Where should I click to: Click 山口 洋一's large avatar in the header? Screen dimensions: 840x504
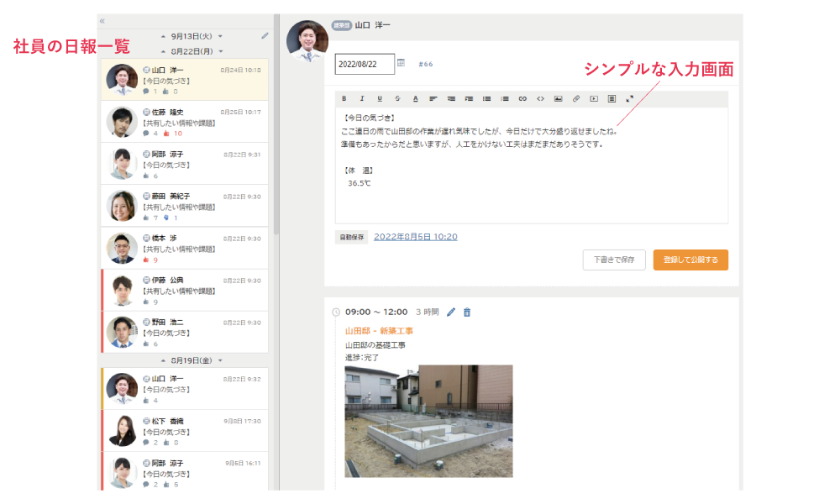307,41
